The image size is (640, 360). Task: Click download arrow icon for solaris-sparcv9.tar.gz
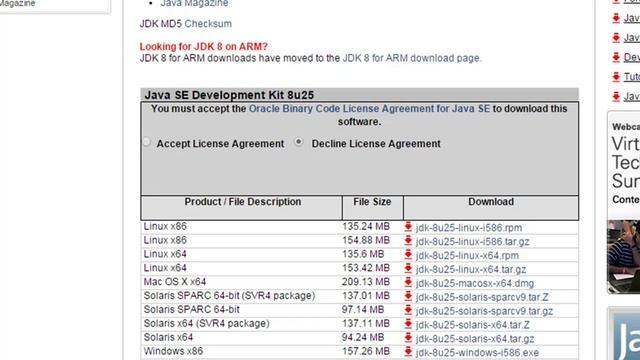click(x=408, y=310)
